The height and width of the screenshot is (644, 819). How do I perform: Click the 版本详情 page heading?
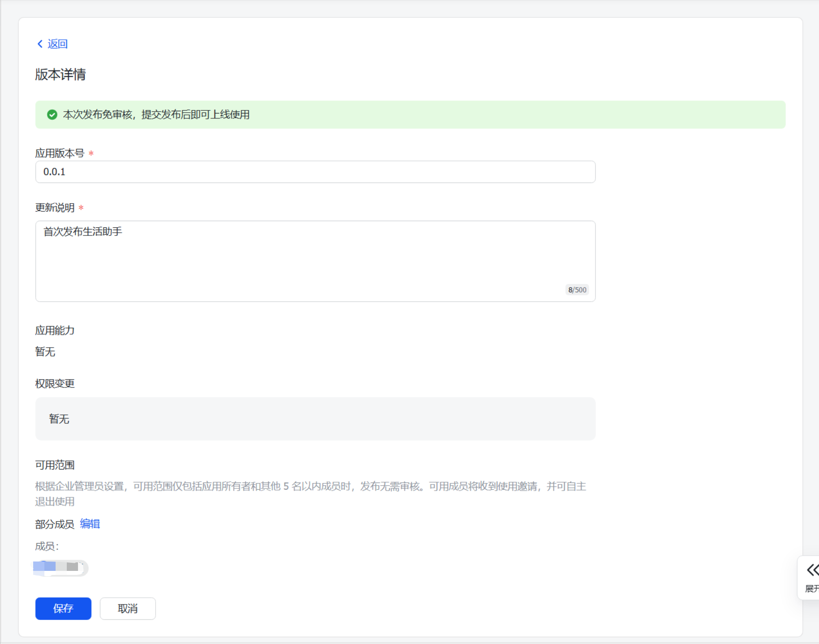(61, 74)
